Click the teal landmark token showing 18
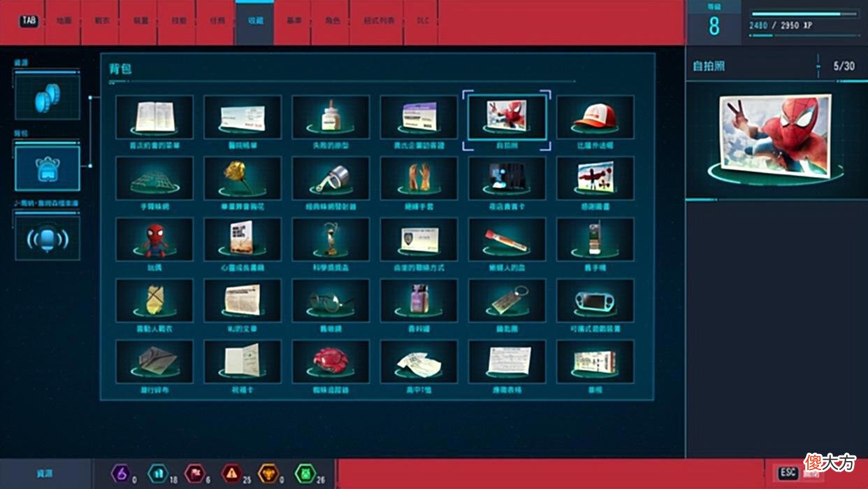The width and height of the screenshot is (868, 489). (x=158, y=474)
